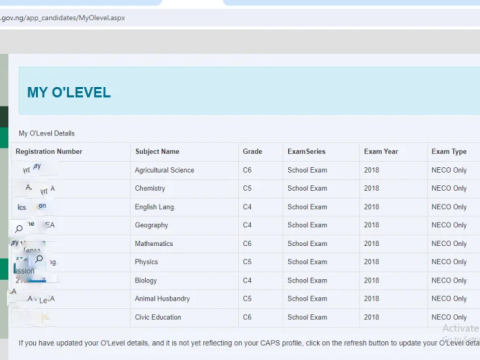Click NECO Only in the English Lang row
This screenshot has width=480, height=360.
(449, 207)
